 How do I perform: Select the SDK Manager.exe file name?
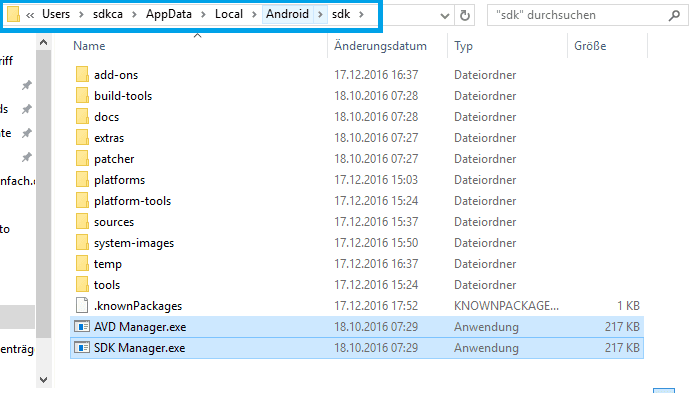coord(139,348)
